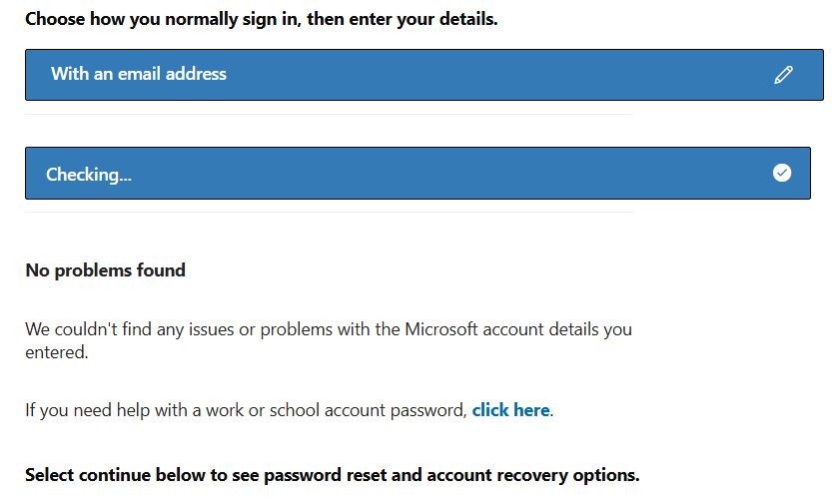
Task: Click the 'We couldn't find any issues' paragraph
Action: [x=329, y=340]
